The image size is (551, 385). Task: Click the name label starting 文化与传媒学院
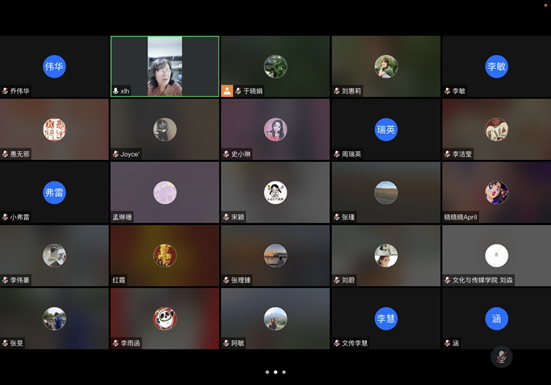[x=482, y=280]
